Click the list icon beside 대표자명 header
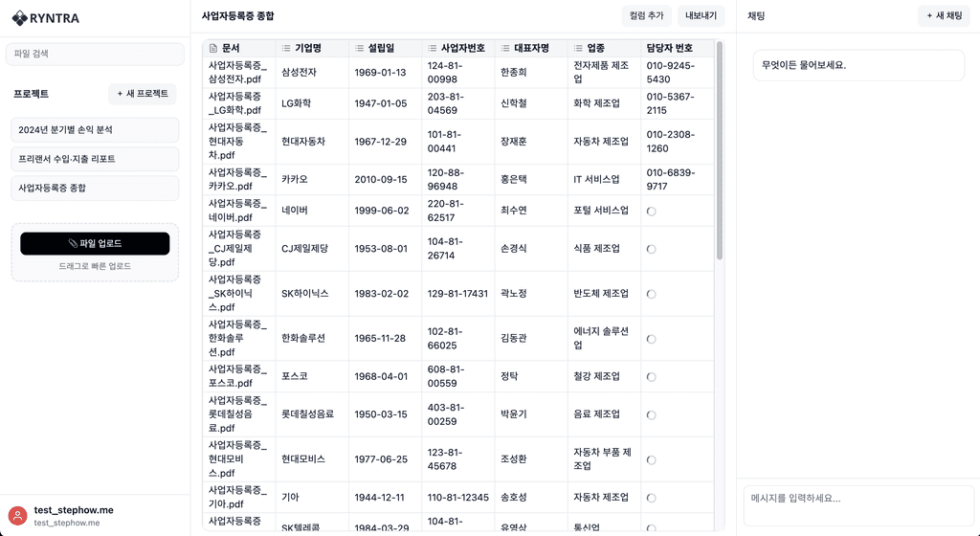Image resolution: width=980 pixels, height=536 pixels. coord(505,48)
